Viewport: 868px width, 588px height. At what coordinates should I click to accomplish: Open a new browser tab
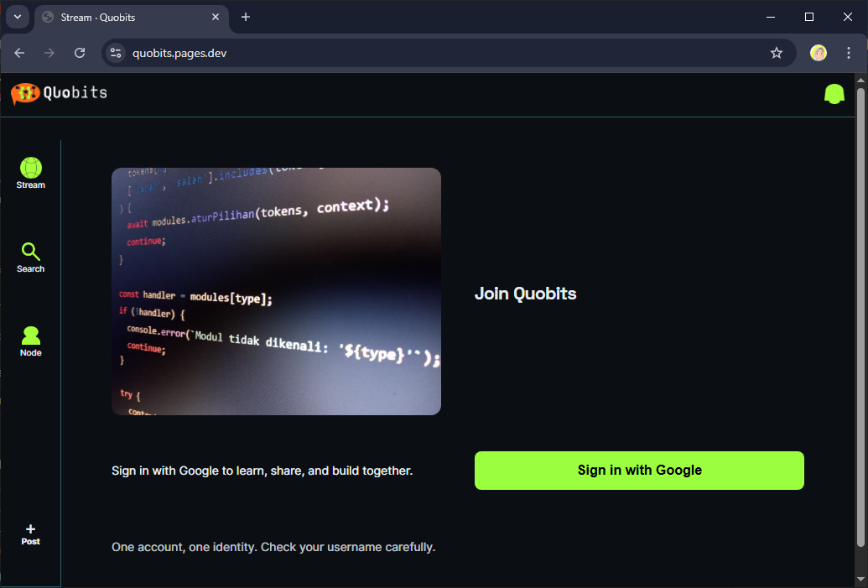[246, 17]
